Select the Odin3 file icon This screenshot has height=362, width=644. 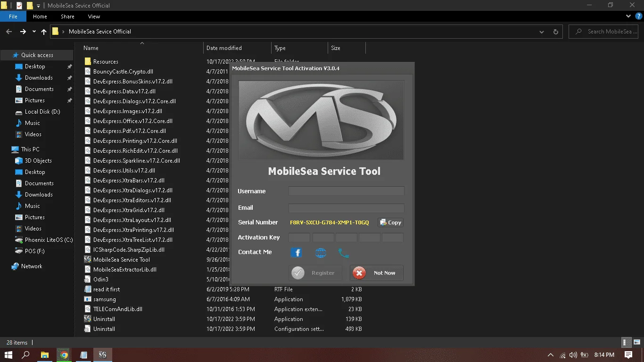point(88,280)
